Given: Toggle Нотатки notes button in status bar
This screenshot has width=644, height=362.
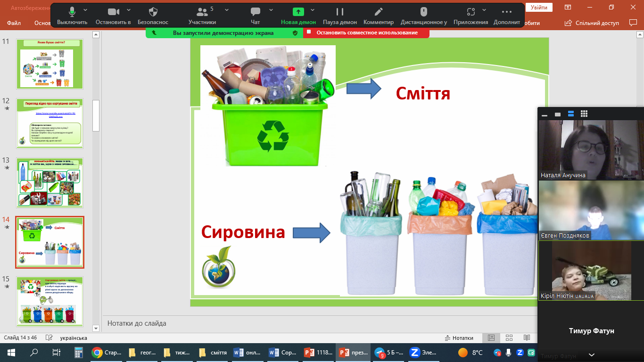Looking at the screenshot, I should point(459,338).
